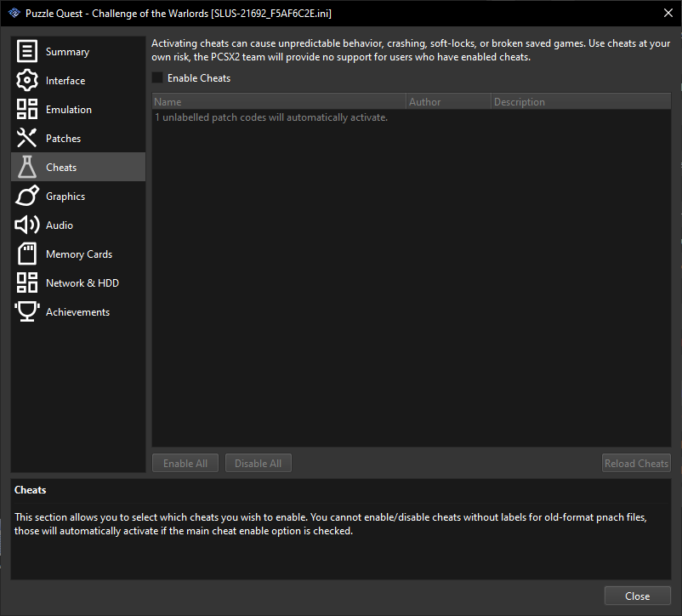Image resolution: width=682 pixels, height=616 pixels.
Task: Click the Enable All button
Action: pos(185,463)
